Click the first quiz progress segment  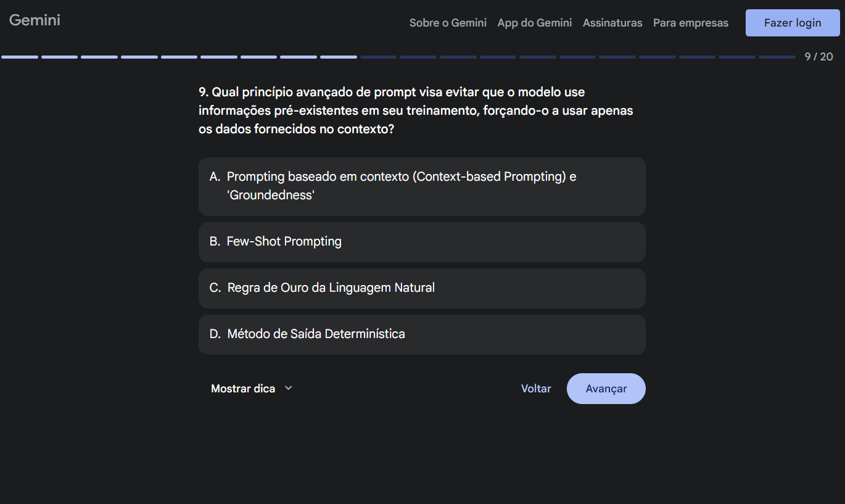[20, 57]
